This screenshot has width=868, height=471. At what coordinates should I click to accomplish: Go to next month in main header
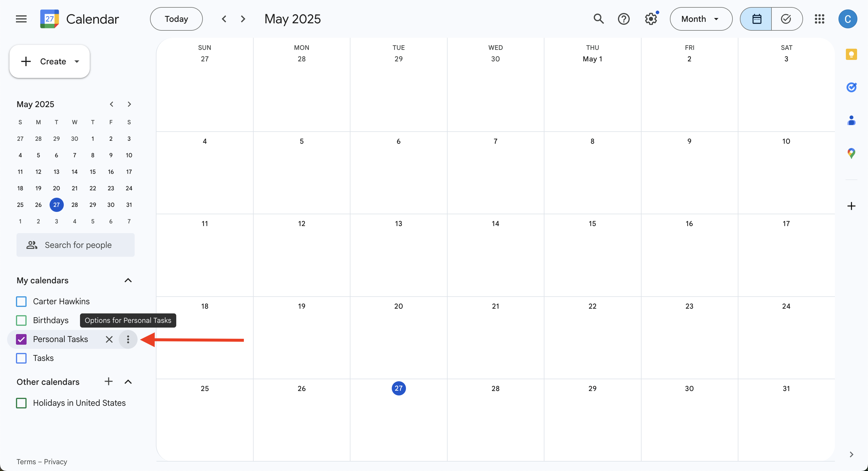tap(243, 19)
